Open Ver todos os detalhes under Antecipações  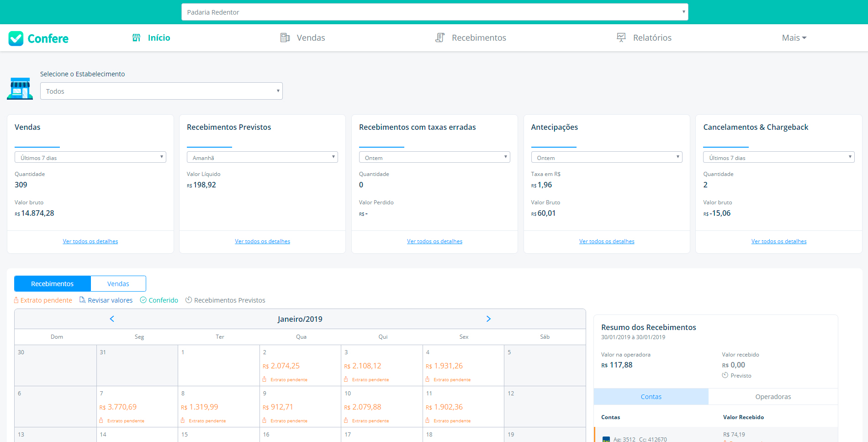(x=607, y=241)
